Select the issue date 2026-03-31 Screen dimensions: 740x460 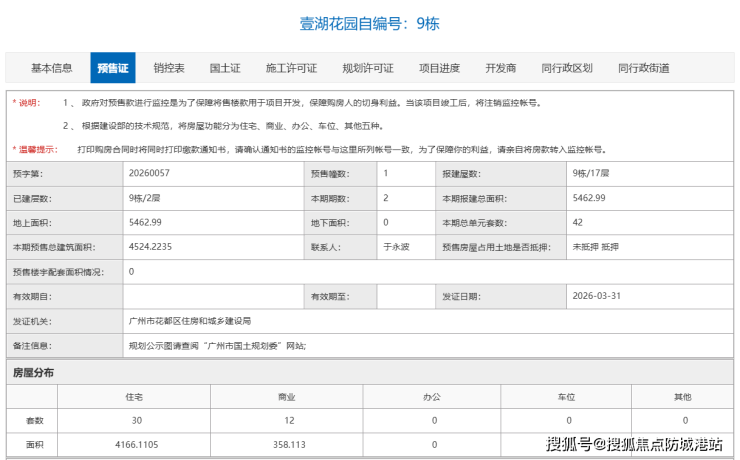597,296
